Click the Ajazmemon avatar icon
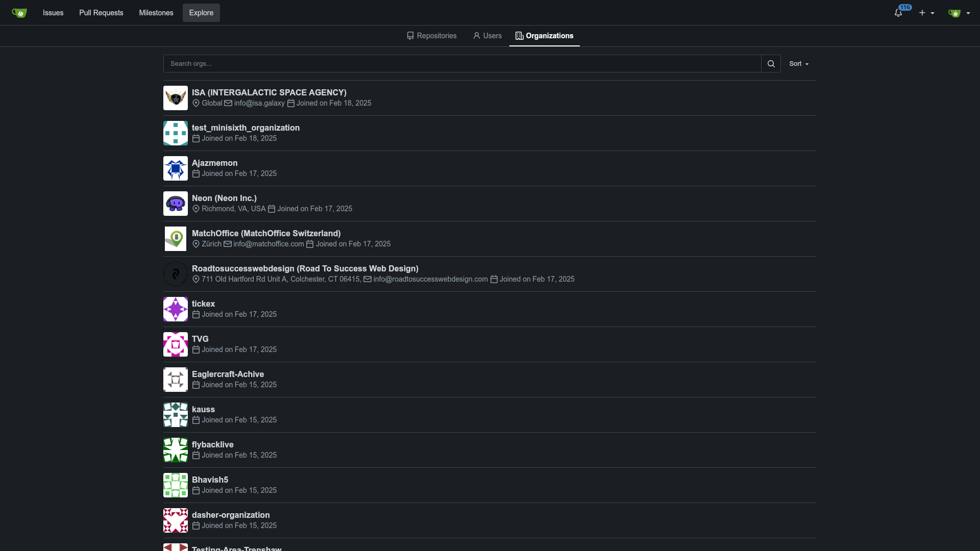Screen dimensions: 980x551 (x=176, y=168)
